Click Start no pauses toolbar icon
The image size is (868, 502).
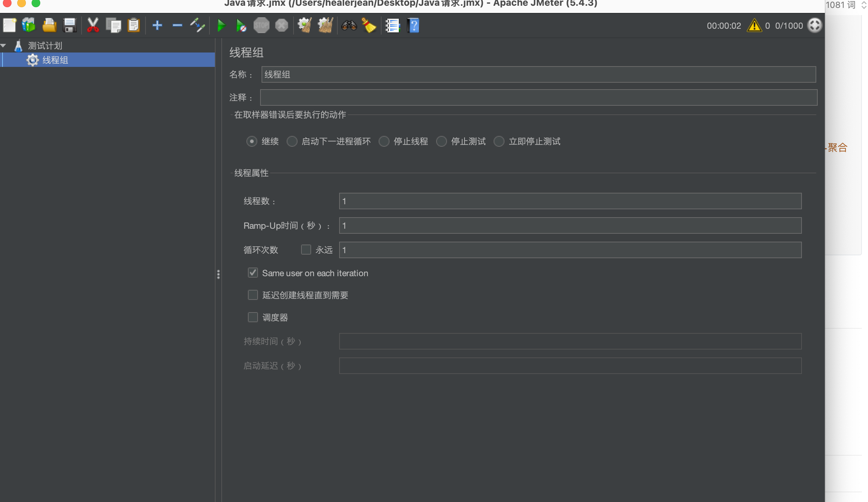click(241, 26)
